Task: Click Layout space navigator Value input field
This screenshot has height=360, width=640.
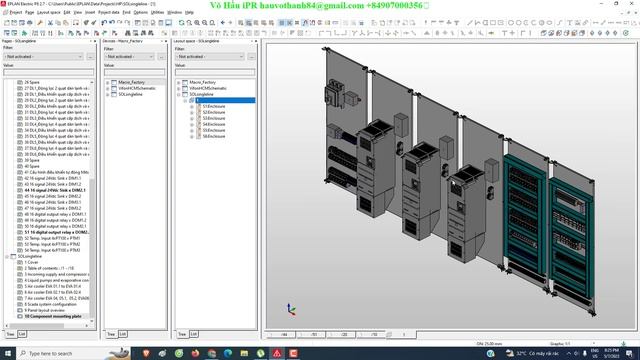Action: coord(215,72)
